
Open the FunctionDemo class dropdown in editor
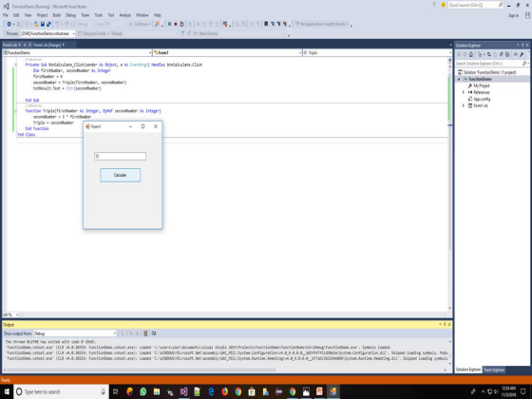[150, 52]
